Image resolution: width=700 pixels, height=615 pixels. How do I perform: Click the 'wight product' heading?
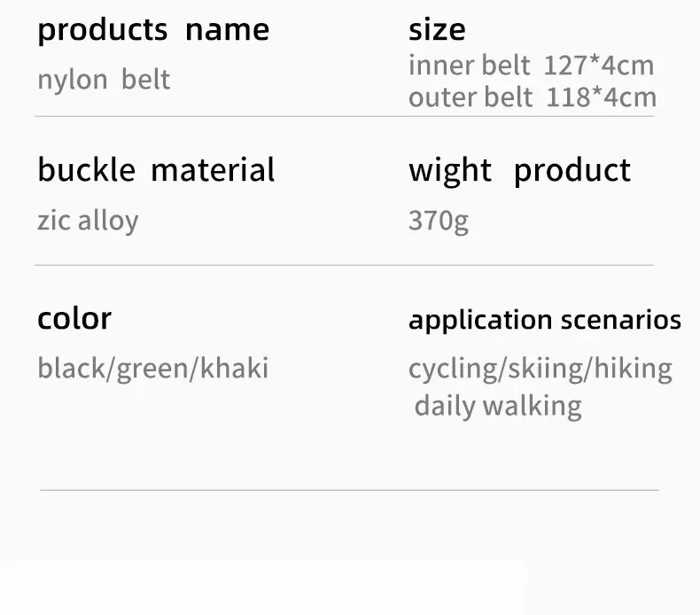pos(519,170)
